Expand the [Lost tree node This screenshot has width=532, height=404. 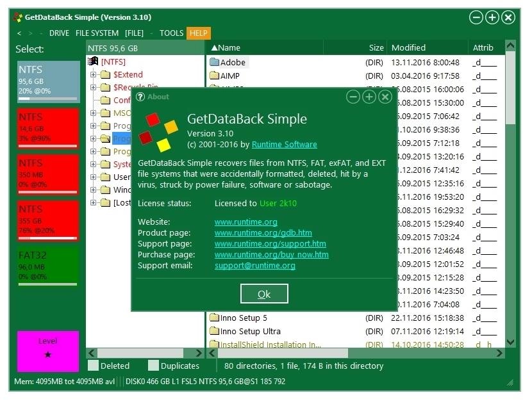[x=93, y=203]
